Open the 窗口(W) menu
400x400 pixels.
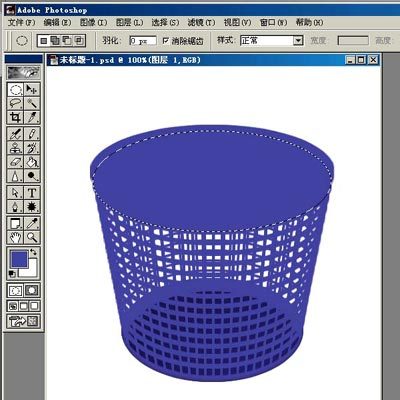(273, 23)
